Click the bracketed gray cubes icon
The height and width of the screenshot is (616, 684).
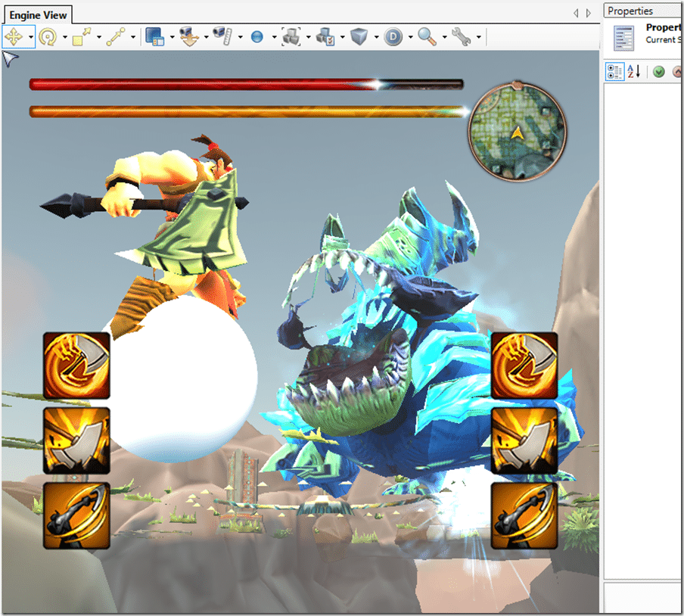[x=291, y=36]
